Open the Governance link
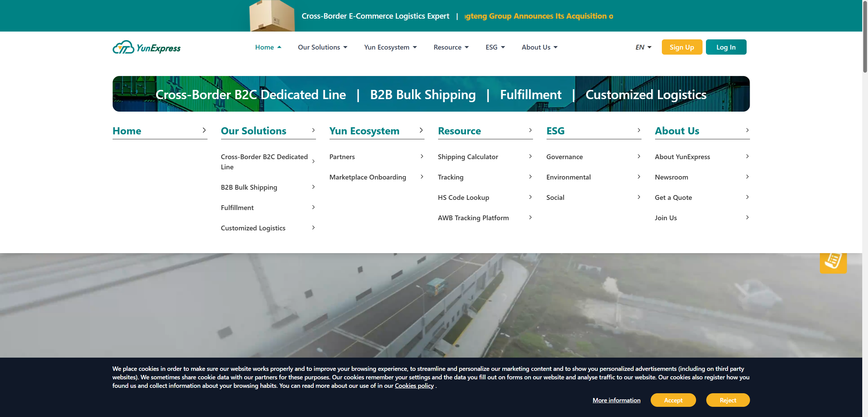This screenshot has height=417, width=868. pos(565,157)
